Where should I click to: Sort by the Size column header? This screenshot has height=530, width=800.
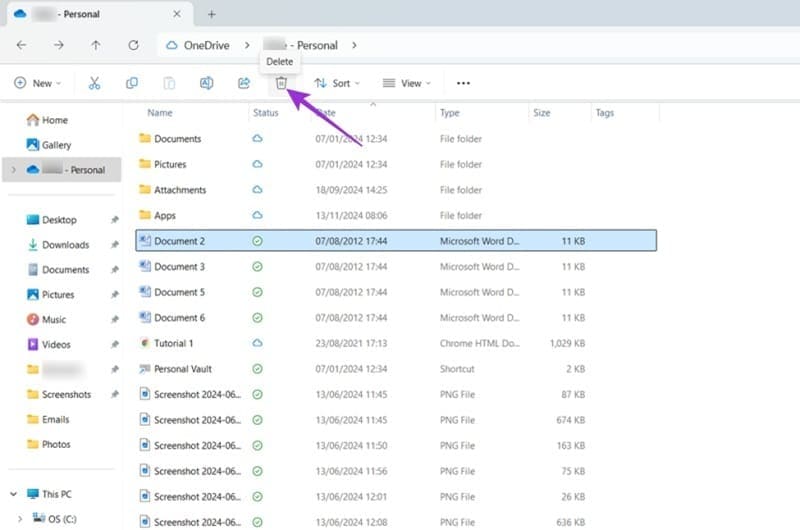pos(542,113)
